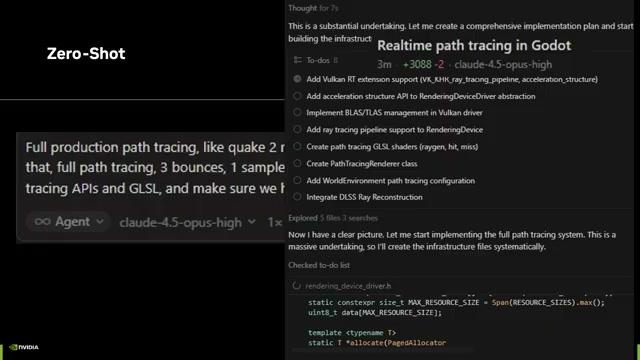This screenshot has height=360, width=640.
Task: Click the uint8_t data code line
Action: point(375,313)
